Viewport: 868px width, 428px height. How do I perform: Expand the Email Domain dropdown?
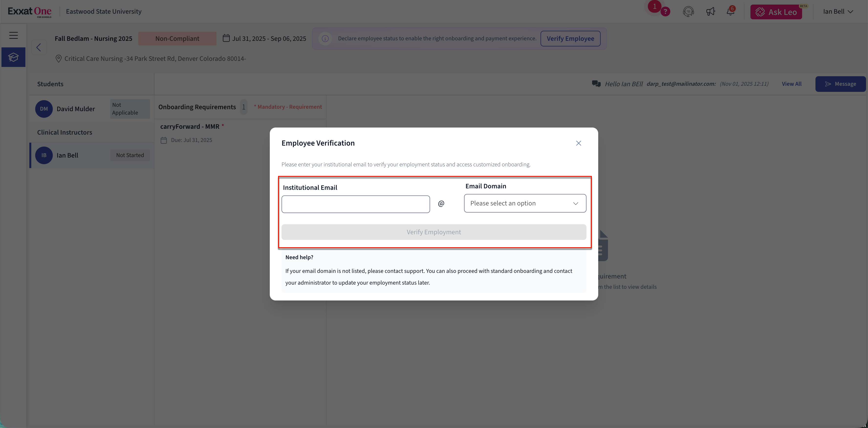[x=525, y=203]
